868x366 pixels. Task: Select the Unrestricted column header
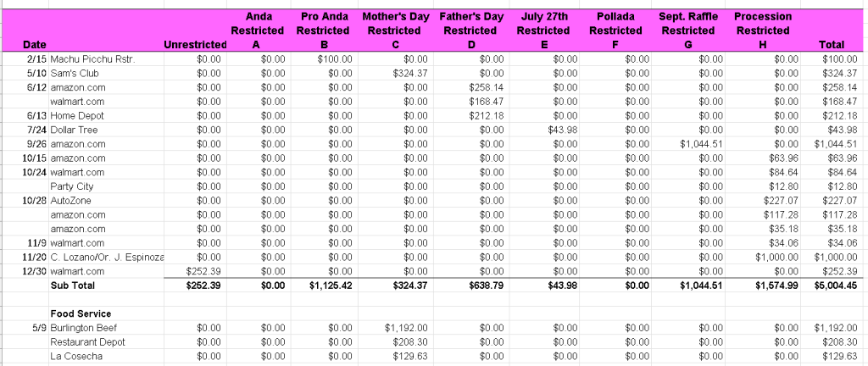pyautogui.click(x=194, y=43)
